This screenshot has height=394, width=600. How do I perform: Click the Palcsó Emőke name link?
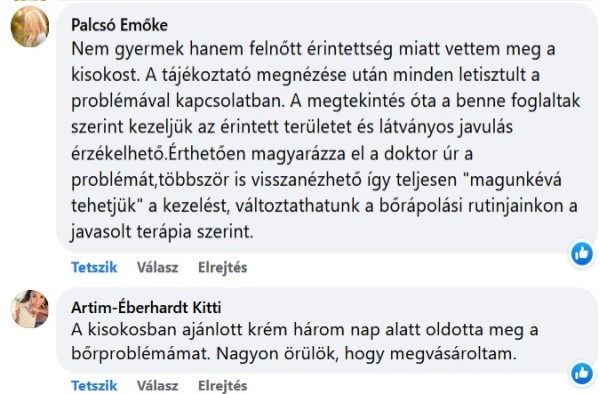[119, 25]
